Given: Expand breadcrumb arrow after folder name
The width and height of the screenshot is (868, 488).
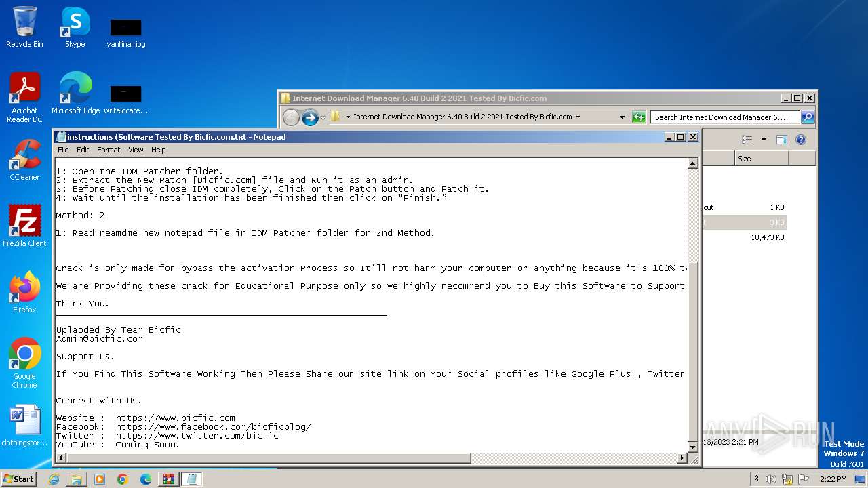Looking at the screenshot, I should [578, 117].
